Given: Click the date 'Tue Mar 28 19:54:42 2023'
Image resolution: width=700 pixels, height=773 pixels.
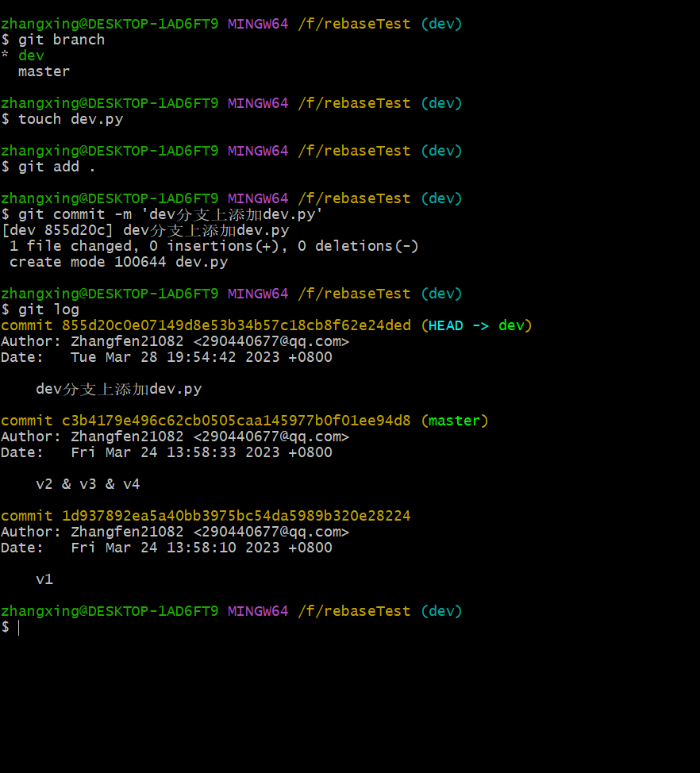Looking at the screenshot, I should tap(175, 357).
